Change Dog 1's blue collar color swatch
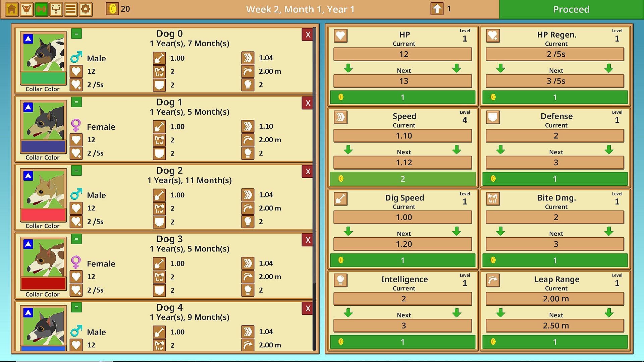Screen dimensions: 644x362 tap(43, 146)
